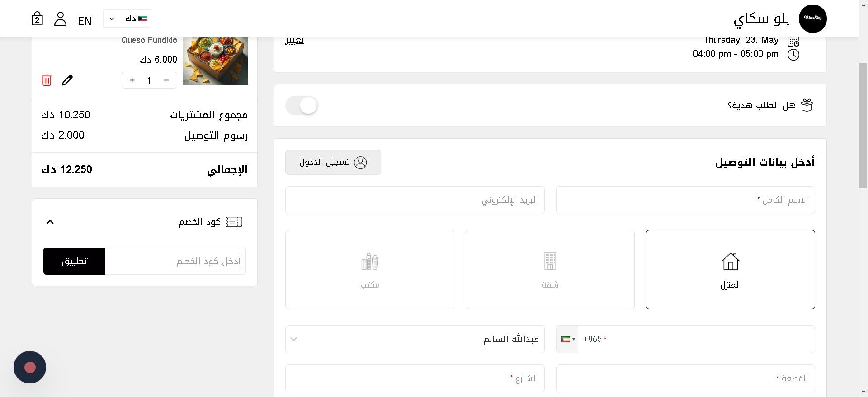868x397 pixels.
Task: Open the Kuwait flag country code selector
Action: [x=567, y=339]
